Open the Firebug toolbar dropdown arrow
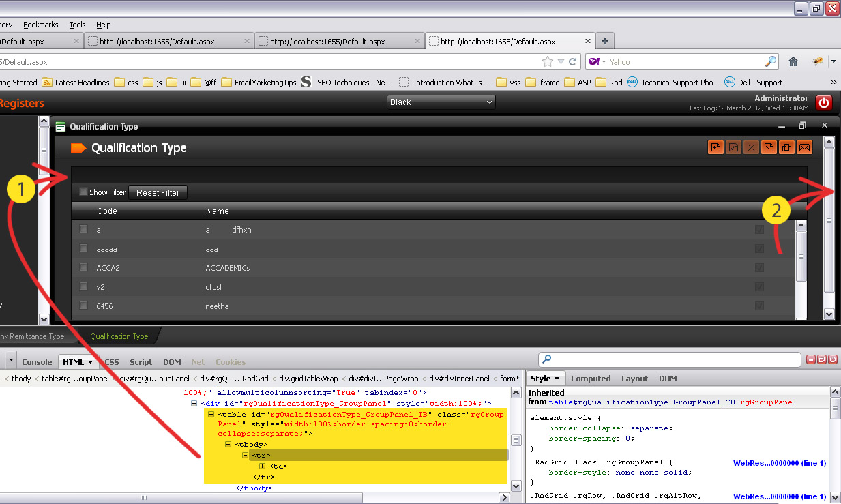841x504 pixels. pyautogui.click(x=833, y=61)
